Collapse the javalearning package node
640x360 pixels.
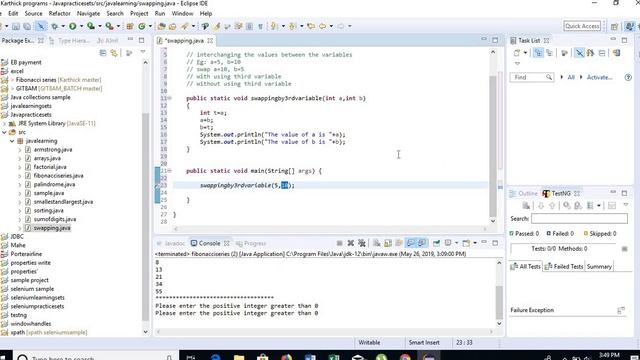(x=12, y=141)
